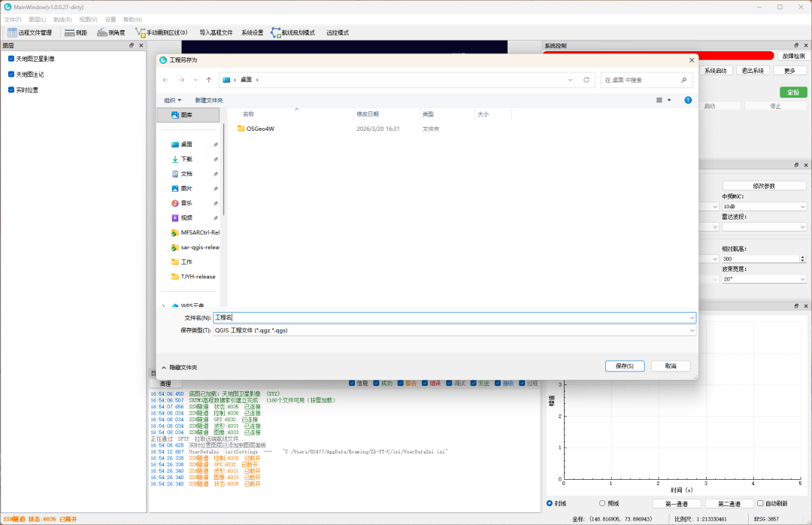This screenshot has height=525, width=812.
Task: Toggle 天地图注记 layer visibility
Action: pyautogui.click(x=11, y=74)
